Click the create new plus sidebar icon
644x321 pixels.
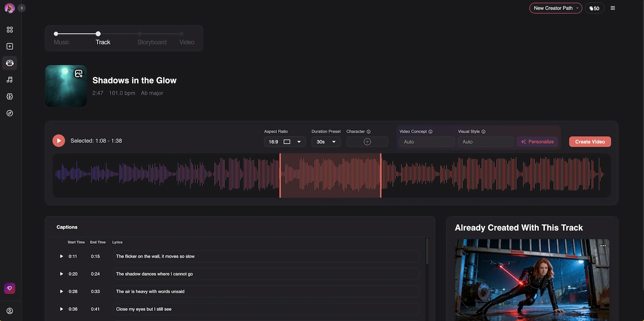[10, 47]
